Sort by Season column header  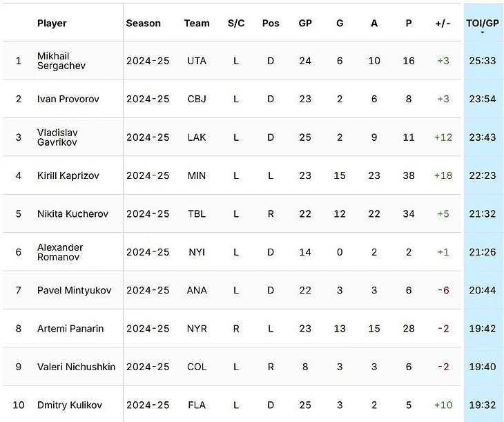(143, 23)
